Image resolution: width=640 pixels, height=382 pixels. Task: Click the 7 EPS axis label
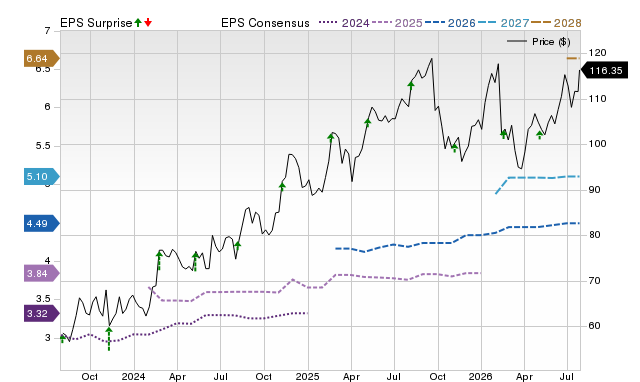[x=48, y=31]
